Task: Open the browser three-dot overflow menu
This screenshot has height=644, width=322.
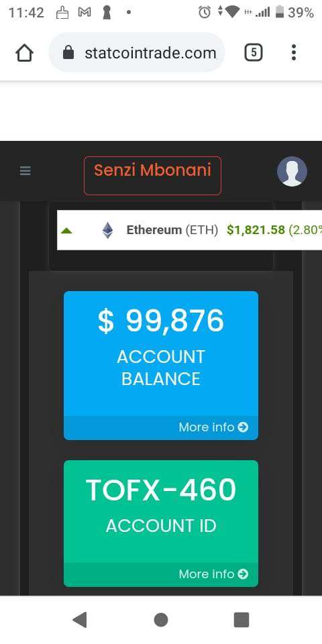Action: pos(293,52)
